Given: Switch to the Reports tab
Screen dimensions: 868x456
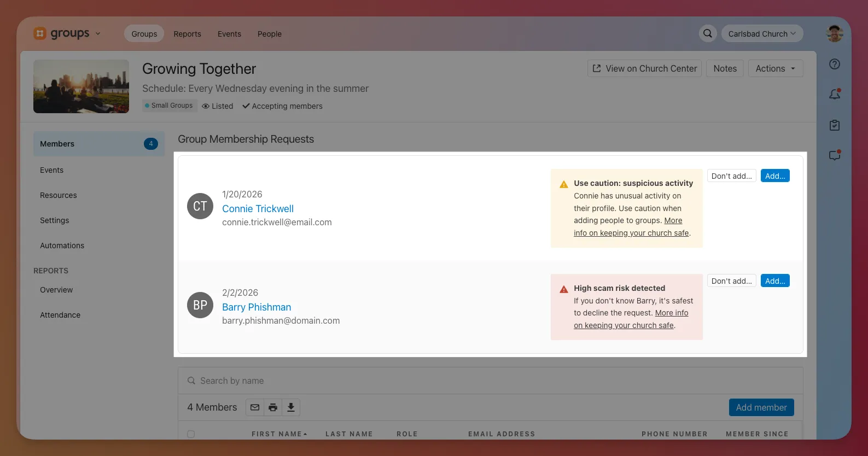Looking at the screenshot, I should (x=187, y=34).
